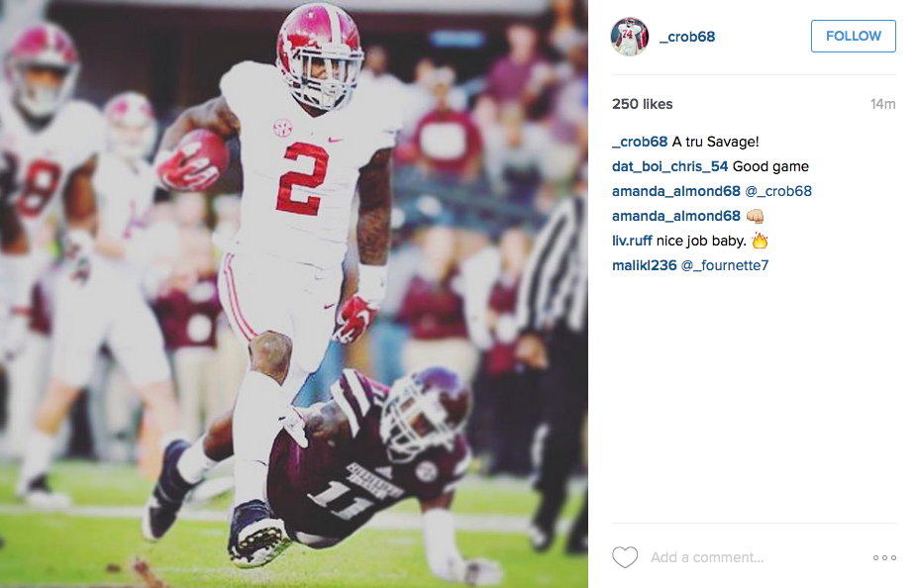The width and height of the screenshot is (918, 588).
Task: Click the 14m post timestamp
Action: pos(883,104)
